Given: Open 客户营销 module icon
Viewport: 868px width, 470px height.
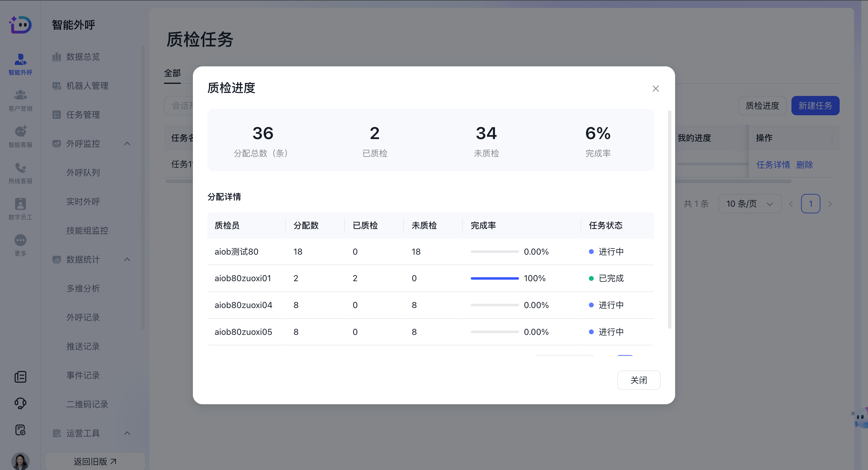Looking at the screenshot, I should 20,100.
